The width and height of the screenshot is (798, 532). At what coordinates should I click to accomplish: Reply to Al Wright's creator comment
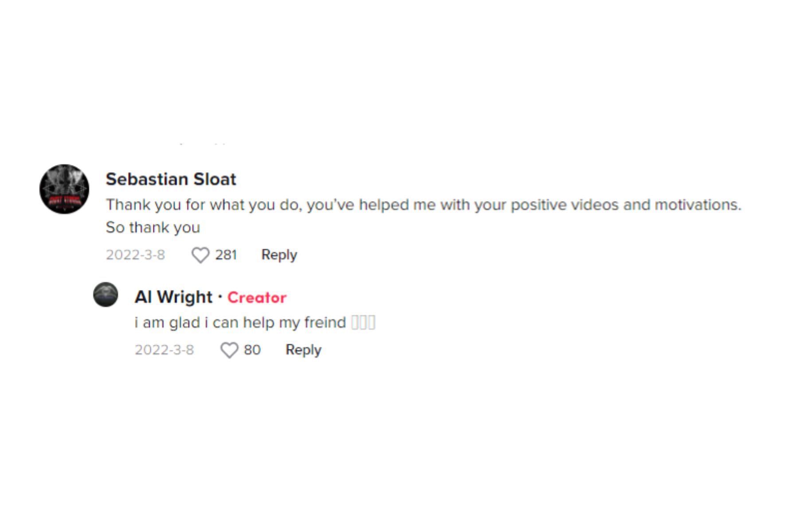click(x=304, y=350)
